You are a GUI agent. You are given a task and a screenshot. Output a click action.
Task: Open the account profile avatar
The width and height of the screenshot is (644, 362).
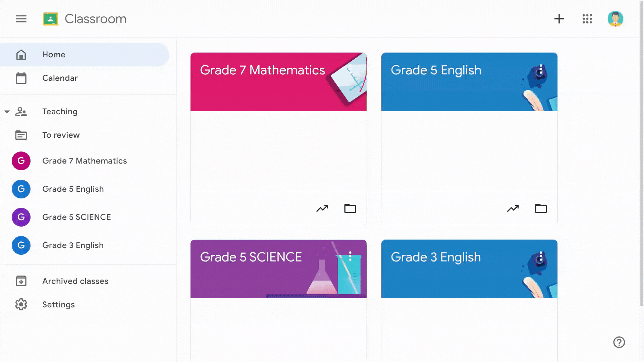(615, 19)
